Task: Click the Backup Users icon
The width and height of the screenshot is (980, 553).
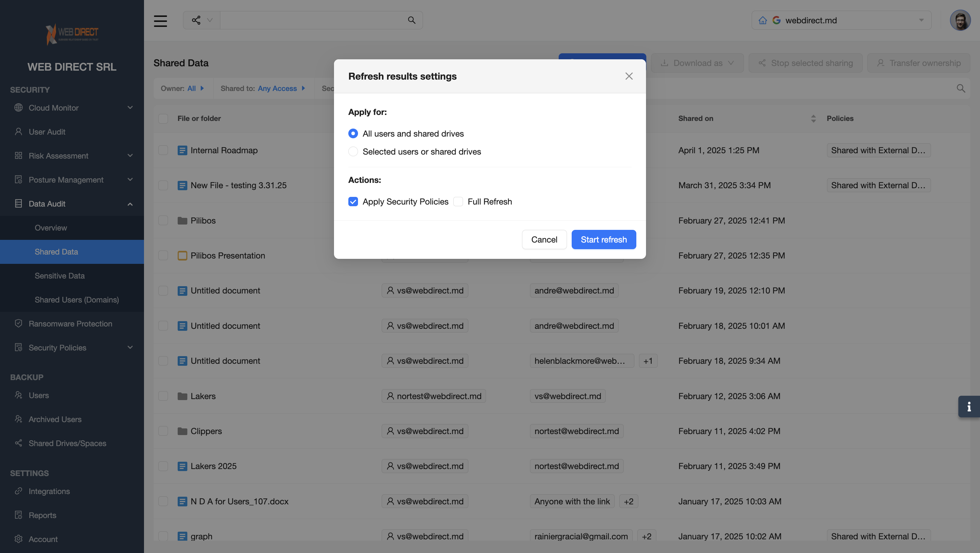Action: pyautogui.click(x=18, y=395)
